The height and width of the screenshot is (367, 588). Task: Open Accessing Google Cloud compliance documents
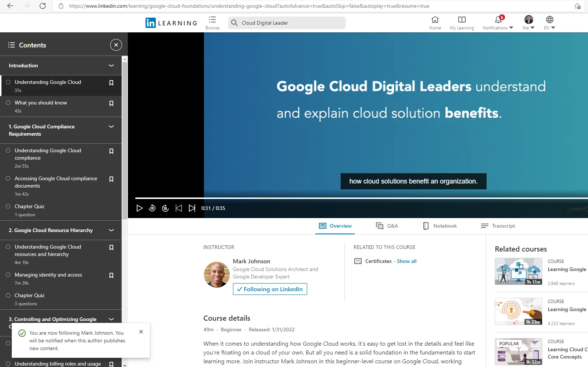[56, 182]
